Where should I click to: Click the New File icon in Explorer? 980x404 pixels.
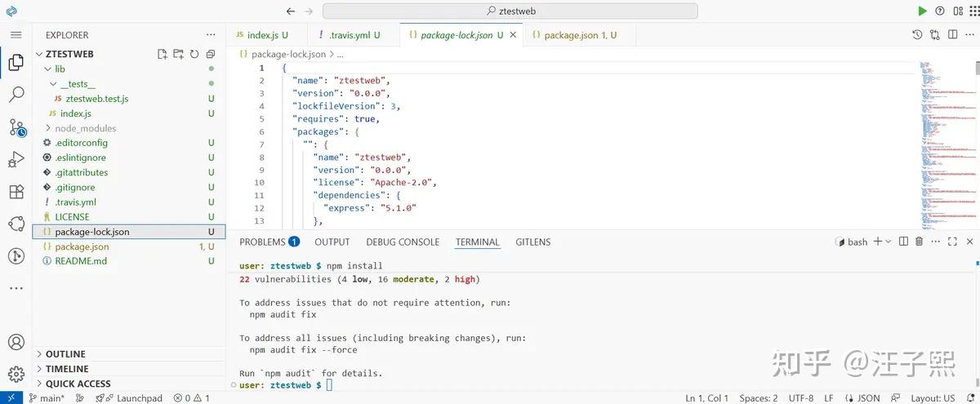(163, 55)
